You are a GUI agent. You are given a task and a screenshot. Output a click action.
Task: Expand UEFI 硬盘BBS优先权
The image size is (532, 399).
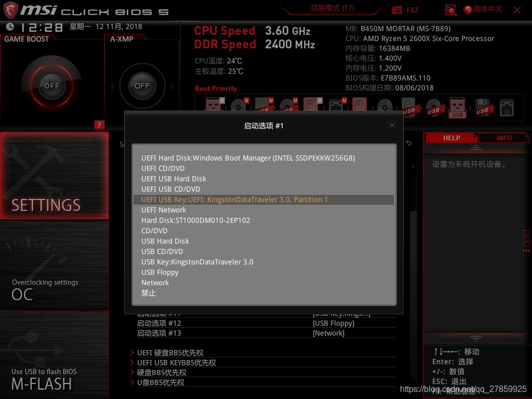pyautogui.click(x=262, y=353)
